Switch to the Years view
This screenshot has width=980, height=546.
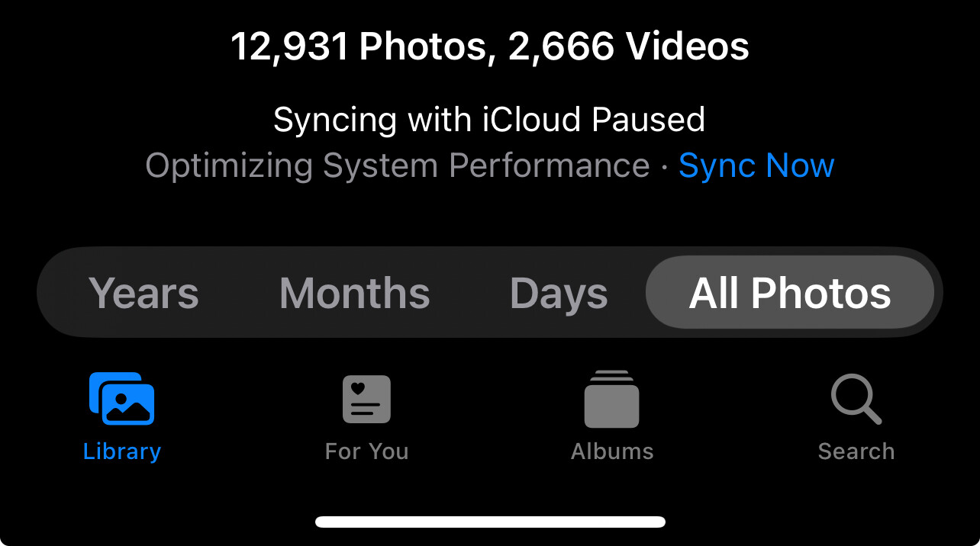pos(143,292)
